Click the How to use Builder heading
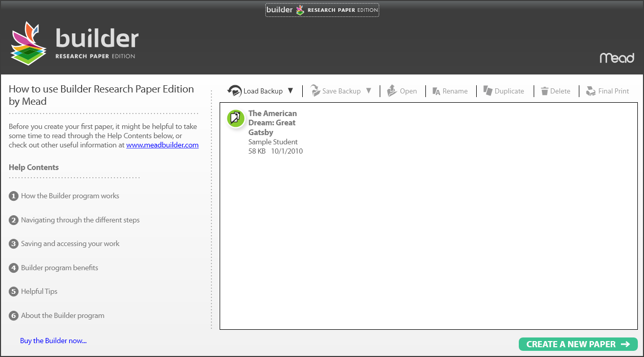 (x=101, y=95)
